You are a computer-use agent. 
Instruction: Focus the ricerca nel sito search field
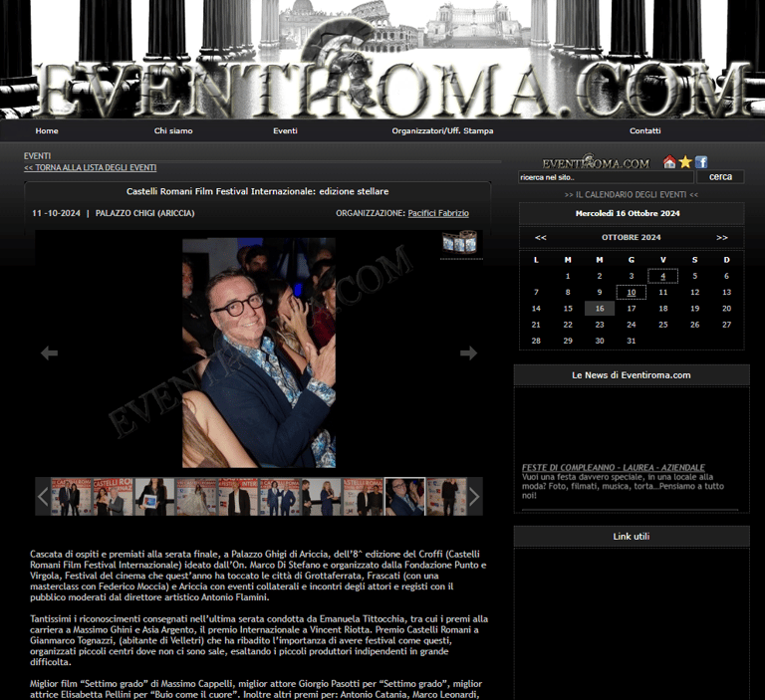pos(606,177)
